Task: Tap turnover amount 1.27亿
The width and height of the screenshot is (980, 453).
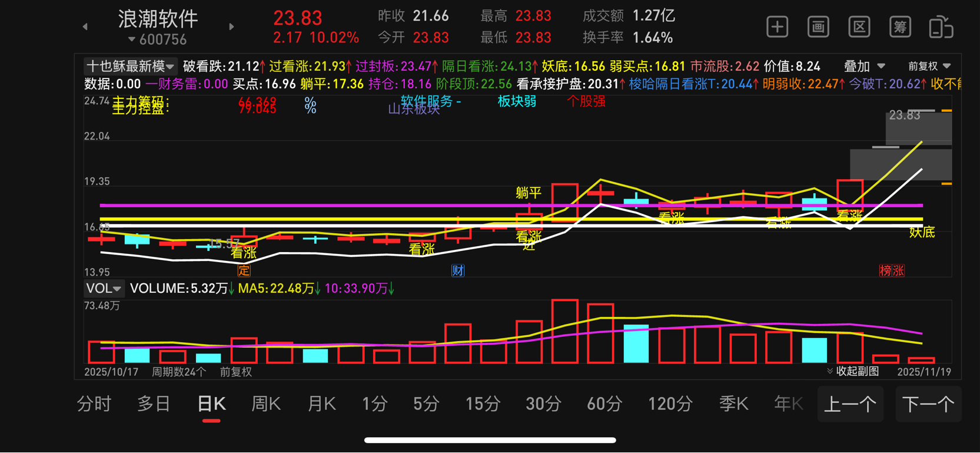Action: point(654,16)
